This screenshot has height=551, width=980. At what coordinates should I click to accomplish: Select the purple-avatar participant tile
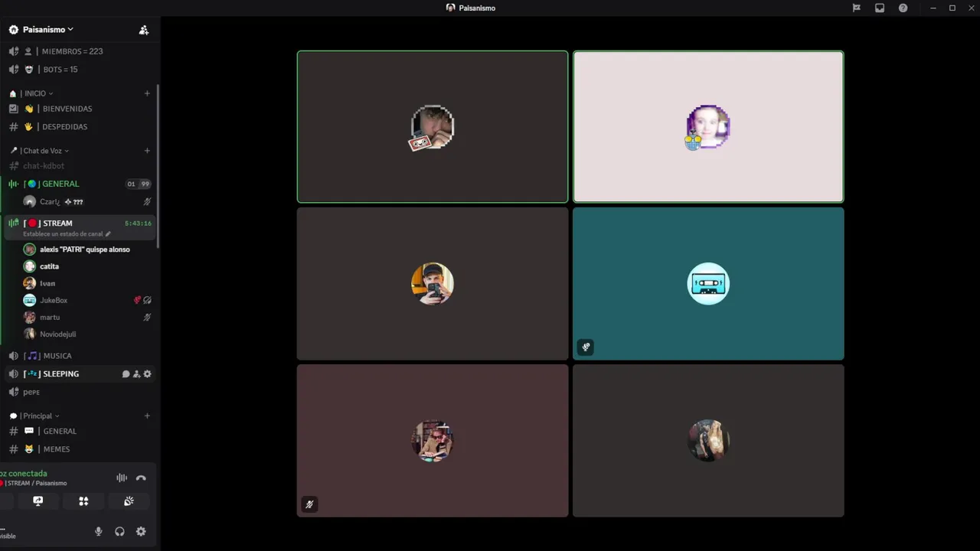(x=708, y=127)
